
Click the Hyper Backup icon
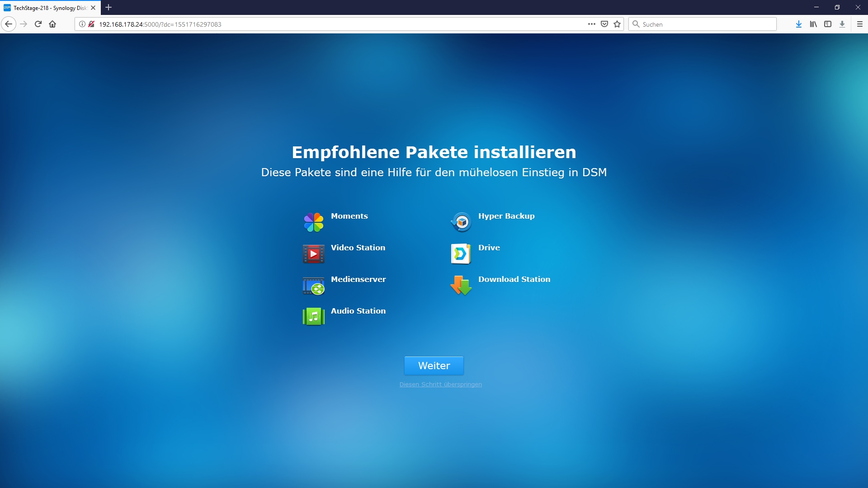tap(461, 222)
